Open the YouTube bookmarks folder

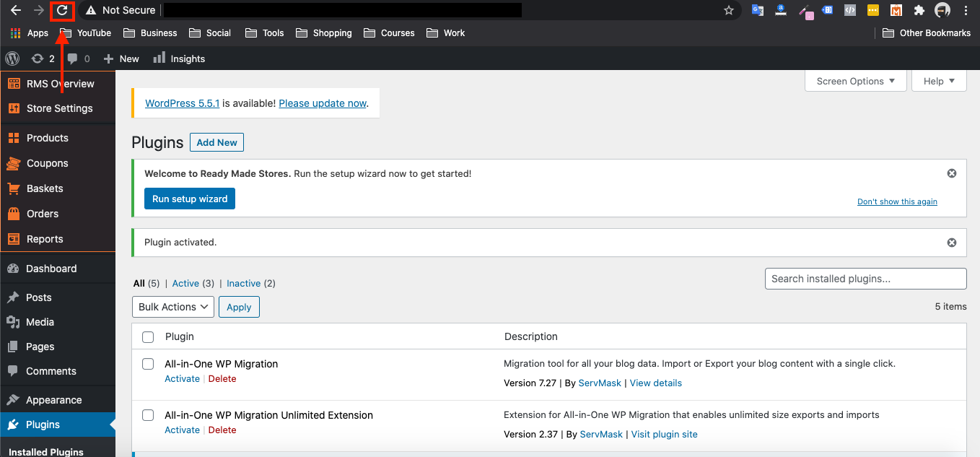click(x=86, y=33)
